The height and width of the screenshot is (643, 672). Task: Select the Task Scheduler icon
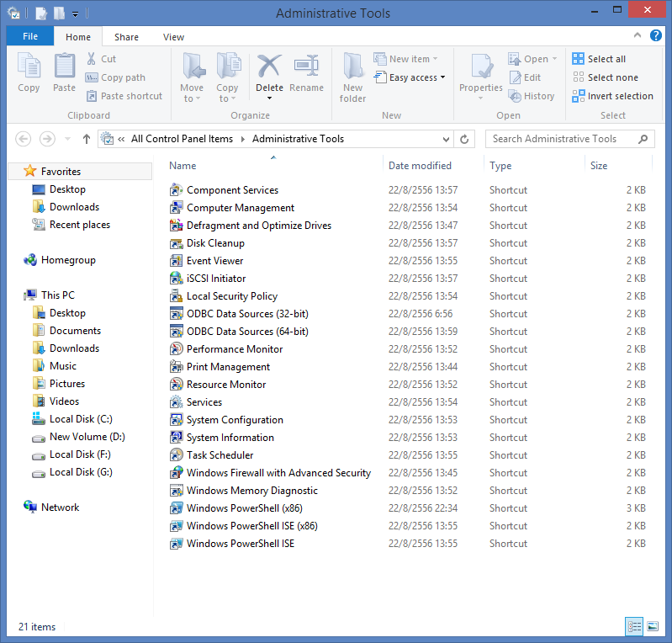[176, 455]
